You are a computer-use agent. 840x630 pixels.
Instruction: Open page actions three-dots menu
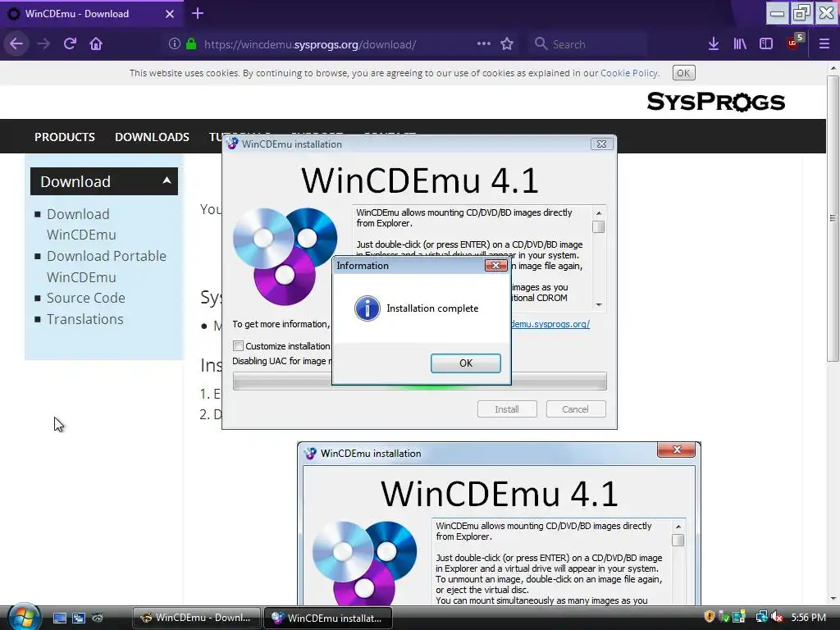[484, 44]
